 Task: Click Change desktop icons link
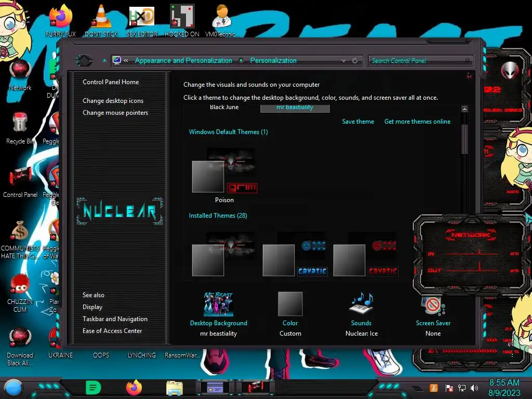coord(113,101)
